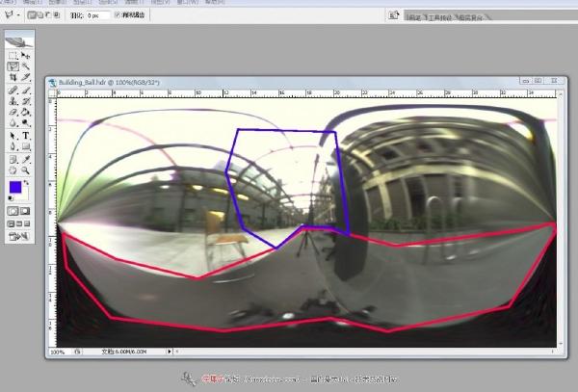The image size is (578, 392).
Task: Choose Add to Selection mode
Action: point(39,15)
